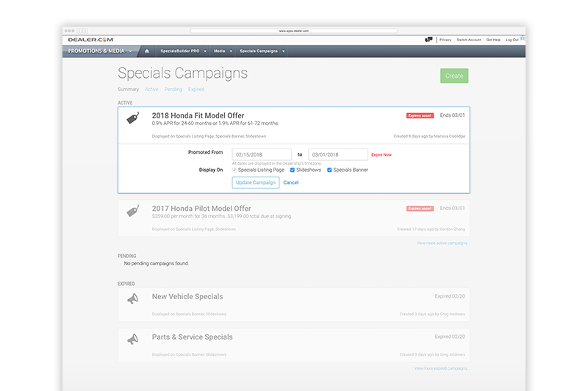Open the Specials Campaigns dropdown menu
The width and height of the screenshot is (588, 391).
(262, 51)
